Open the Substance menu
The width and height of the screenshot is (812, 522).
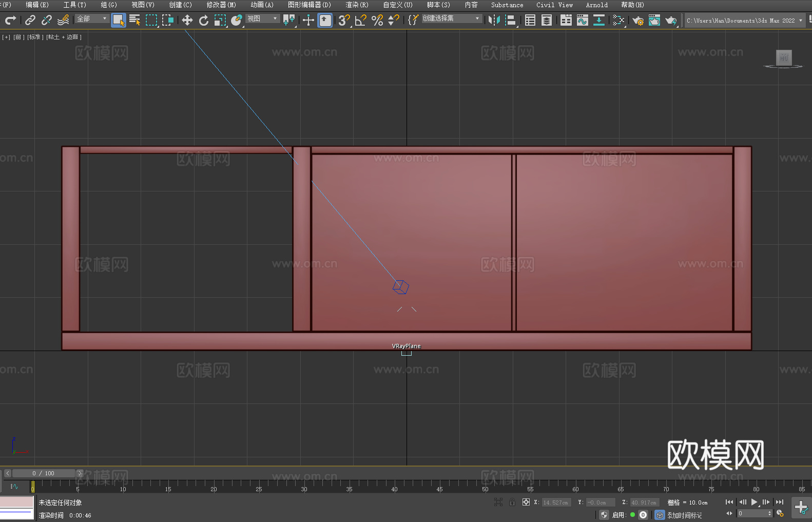point(507,5)
